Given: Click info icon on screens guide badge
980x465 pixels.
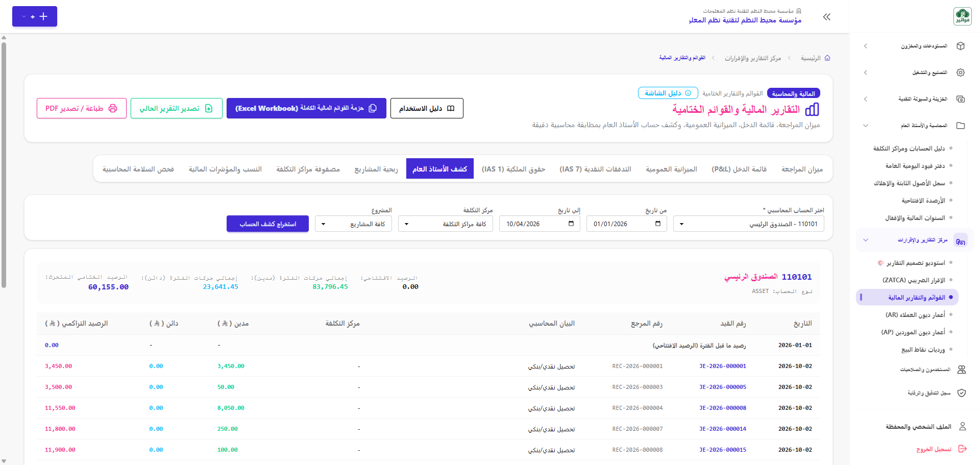Looking at the screenshot, I should pos(688,93).
